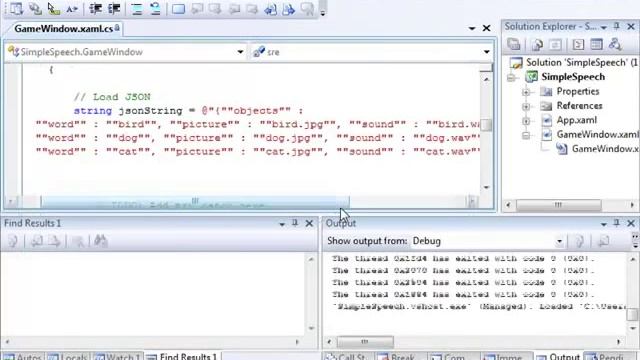Click View Designer icon in Solution Explorer
The width and height of the screenshot is (640, 360).
tap(597, 44)
